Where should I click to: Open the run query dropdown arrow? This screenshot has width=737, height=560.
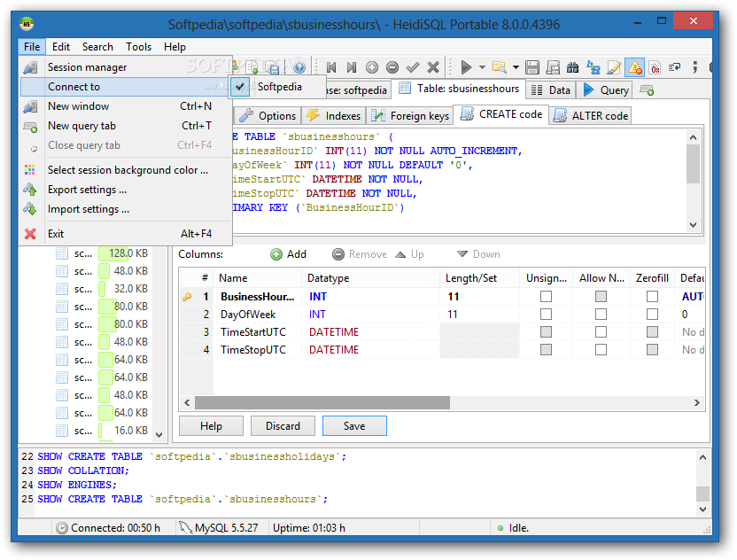482,67
